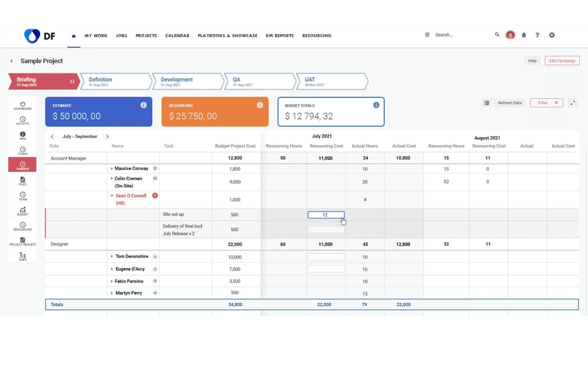Image resolution: width=588 pixels, height=392 pixels.
Task: Expand the Martyn Perry row
Action: [x=112, y=293]
